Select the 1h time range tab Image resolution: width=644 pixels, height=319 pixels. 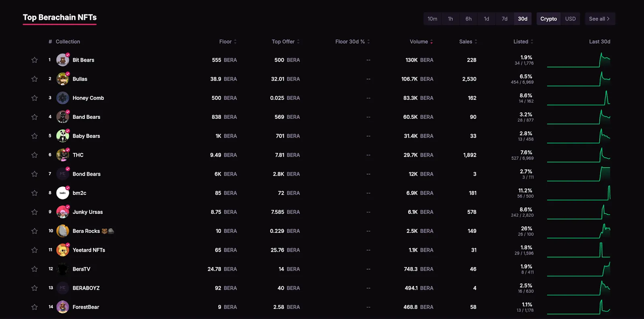coord(450,19)
